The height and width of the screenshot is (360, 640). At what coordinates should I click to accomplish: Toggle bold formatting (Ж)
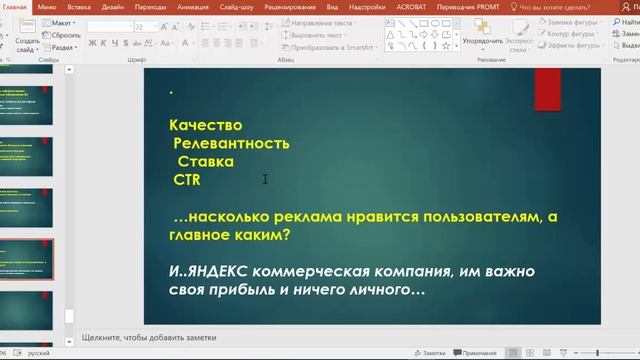(93, 43)
